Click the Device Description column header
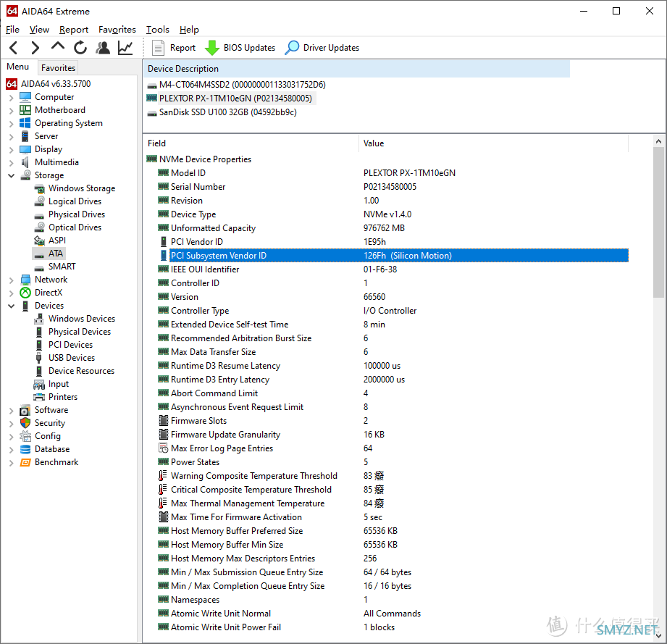 (x=357, y=69)
